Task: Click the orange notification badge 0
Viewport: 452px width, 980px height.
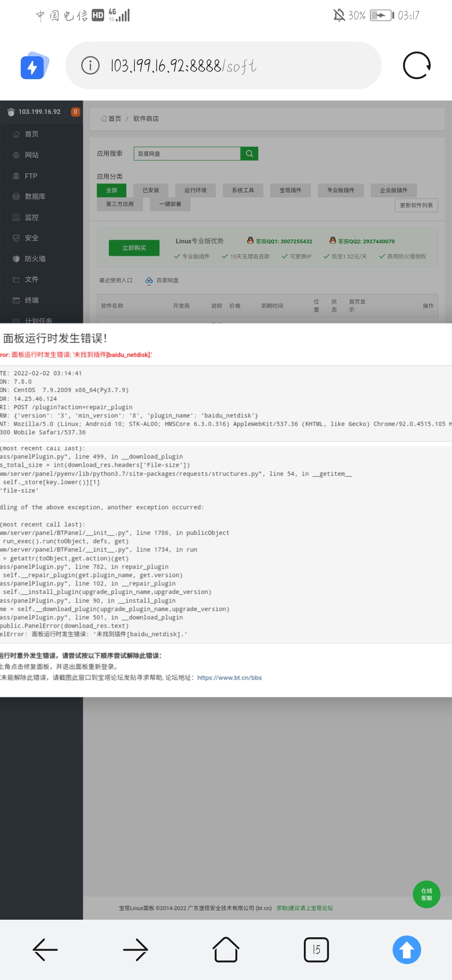Action: tap(75, 112)
